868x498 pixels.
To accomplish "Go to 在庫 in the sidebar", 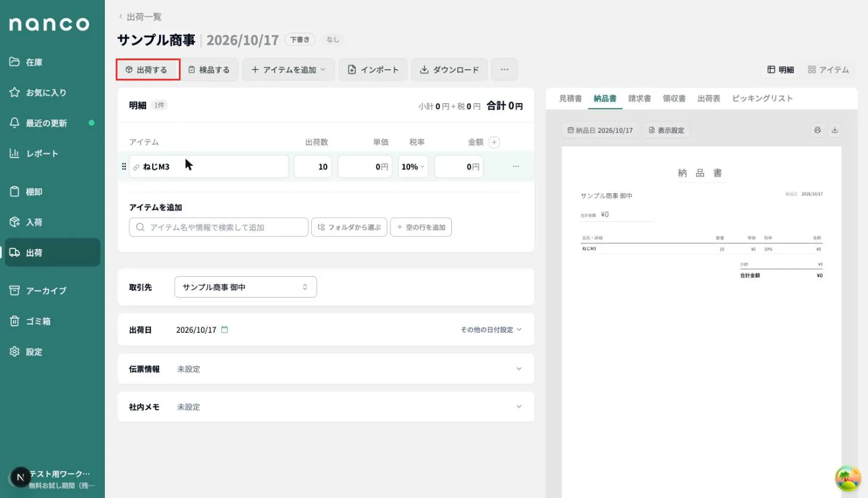I will 52,62.
